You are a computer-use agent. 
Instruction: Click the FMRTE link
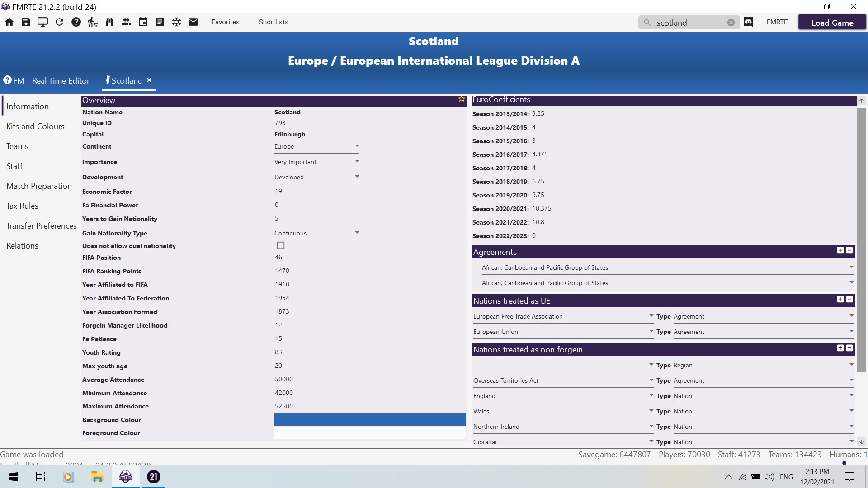[x=777, y=22]
